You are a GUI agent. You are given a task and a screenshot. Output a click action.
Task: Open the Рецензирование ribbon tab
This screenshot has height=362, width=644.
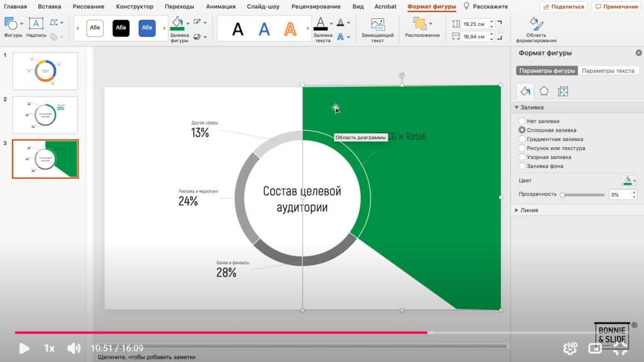316,6
